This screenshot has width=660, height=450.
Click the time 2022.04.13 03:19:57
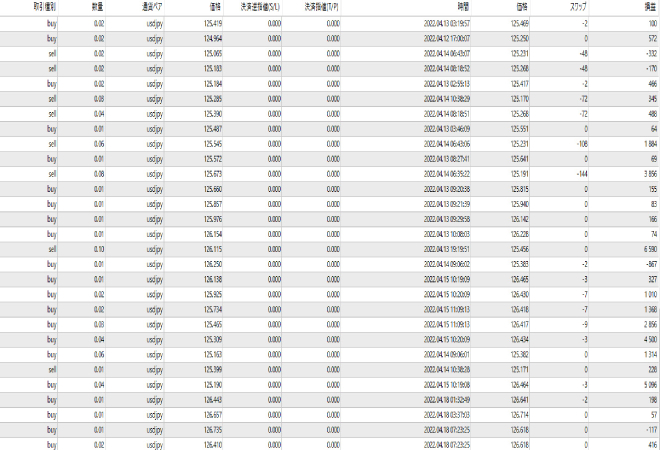coord(447,24)
